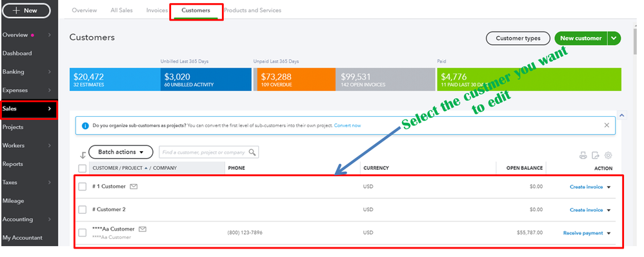Screen dimensions: 644x257
Task: Open the action dropdown arrow for # 1 Customer
Action: click(x=609, y=187)
